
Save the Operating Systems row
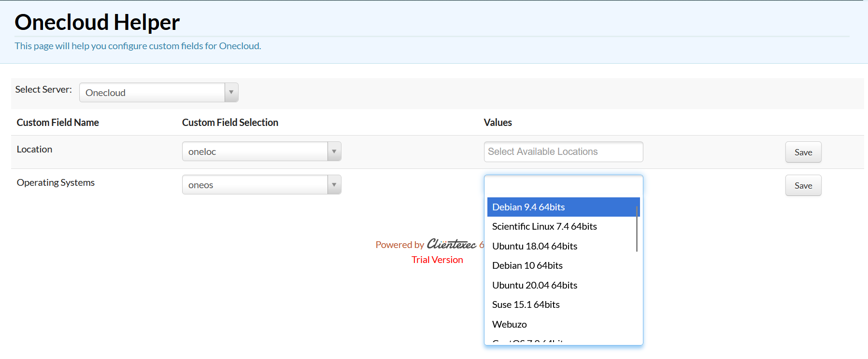click(803, 185)
